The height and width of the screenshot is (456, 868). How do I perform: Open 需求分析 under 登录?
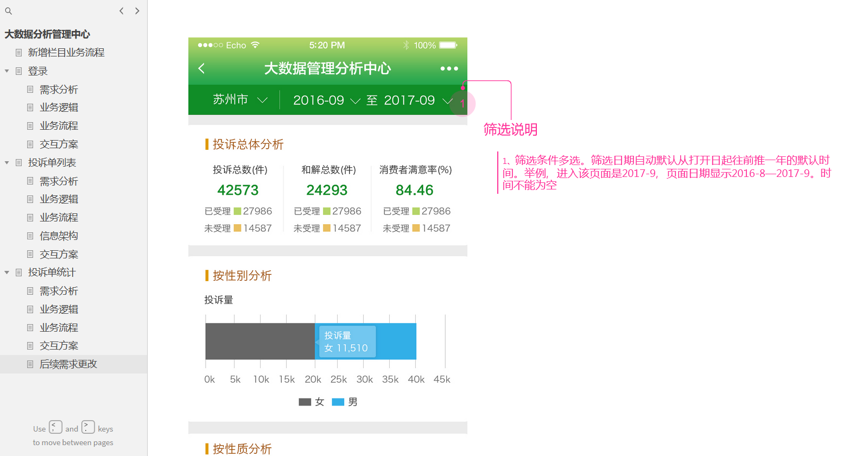[59, 90]
